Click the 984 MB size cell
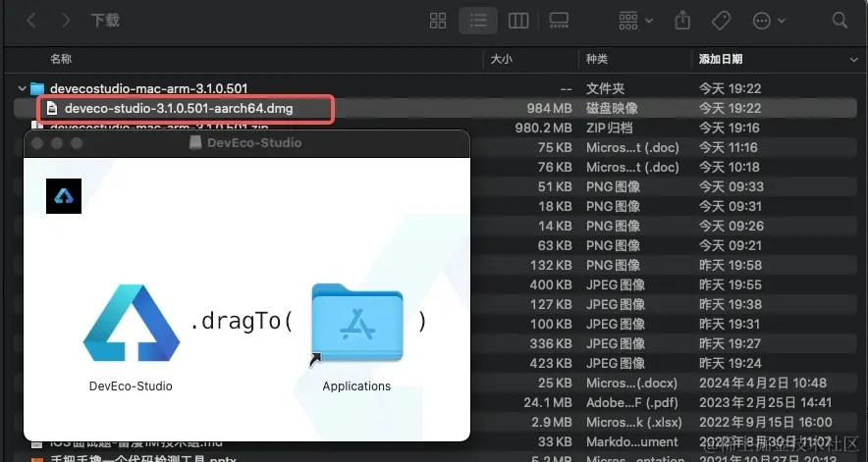868x462 pixels. pos(549,109)
